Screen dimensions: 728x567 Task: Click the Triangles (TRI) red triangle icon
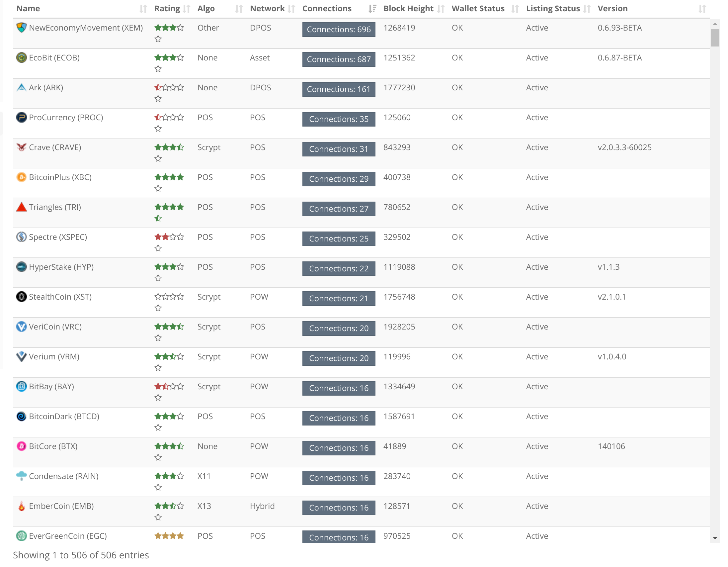point(21,207)
